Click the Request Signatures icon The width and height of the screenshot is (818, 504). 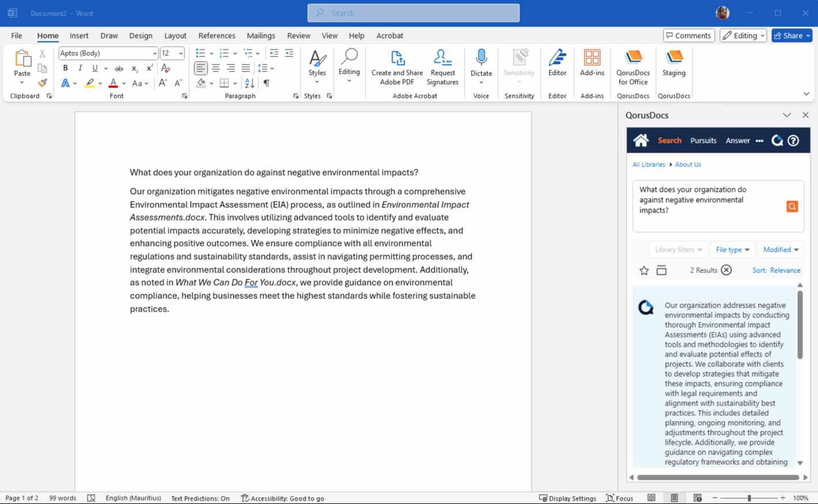[x=442, y=66]
